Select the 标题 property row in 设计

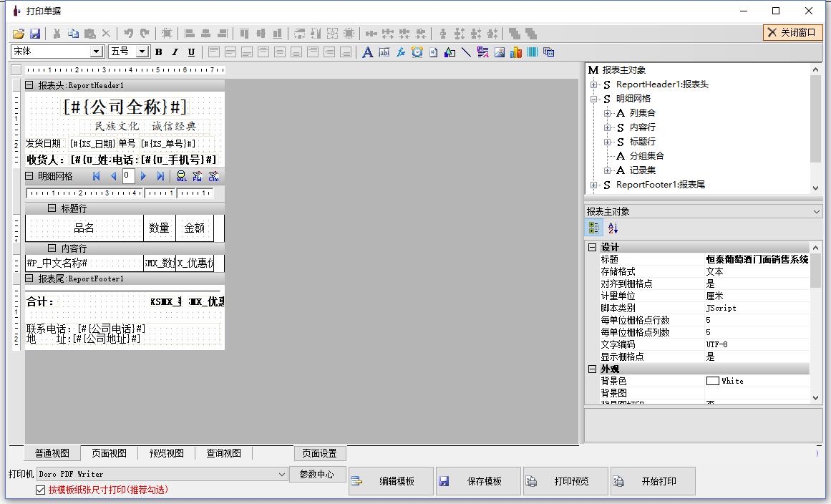(704, 259)
